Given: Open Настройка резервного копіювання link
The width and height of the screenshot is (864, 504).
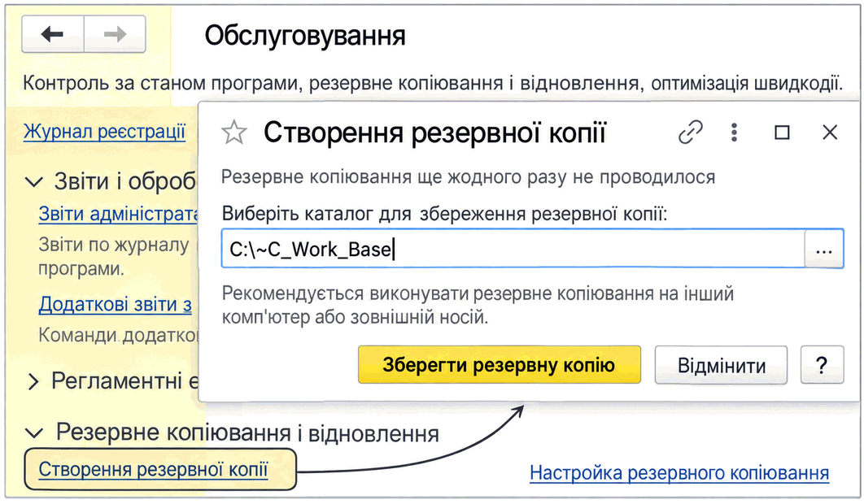Looking at the screenshot, I should [x=679, y=472].
